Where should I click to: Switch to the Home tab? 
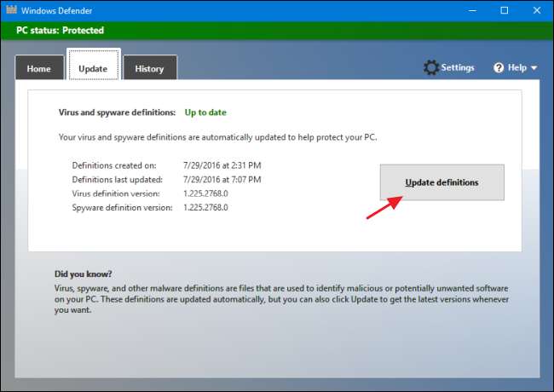[39, 68]
